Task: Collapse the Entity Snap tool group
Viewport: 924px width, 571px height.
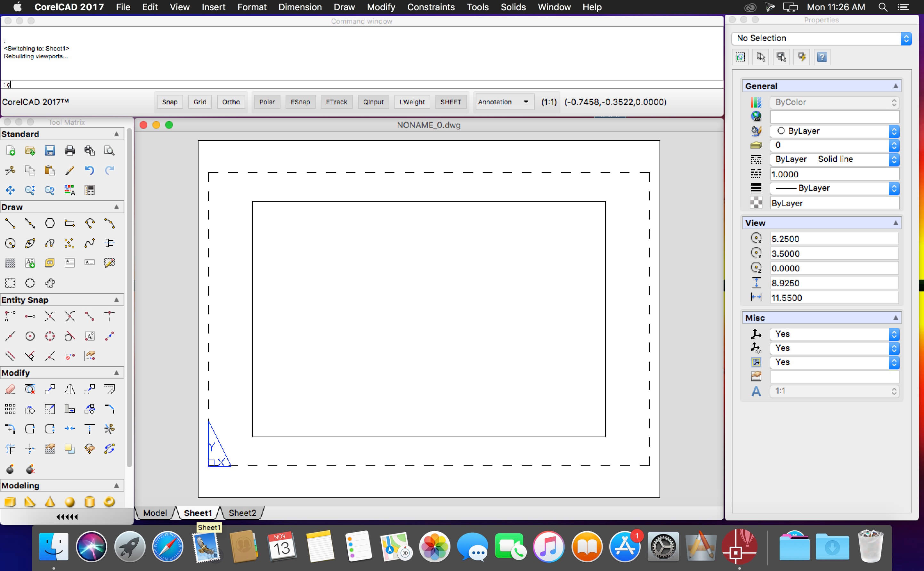Action: [x=116, y=300]
